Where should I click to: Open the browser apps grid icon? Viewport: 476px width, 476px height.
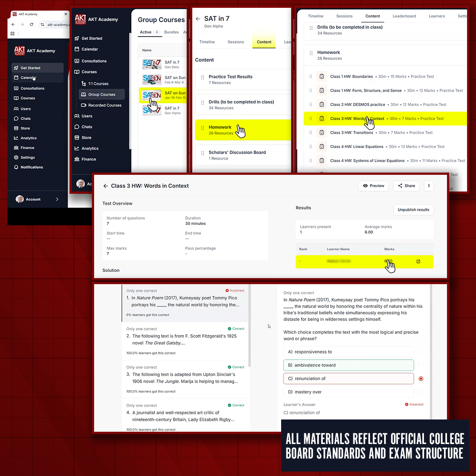13,33
